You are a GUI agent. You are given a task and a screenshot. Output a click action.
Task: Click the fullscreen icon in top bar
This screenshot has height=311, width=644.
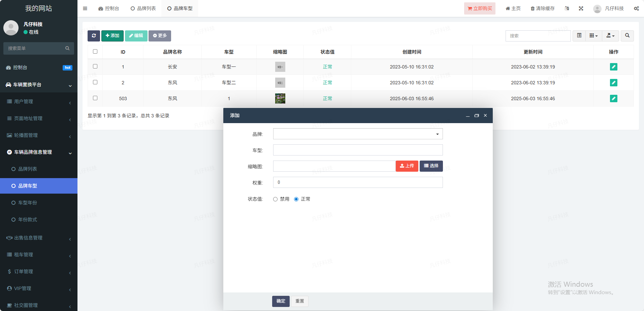[581, 8]
